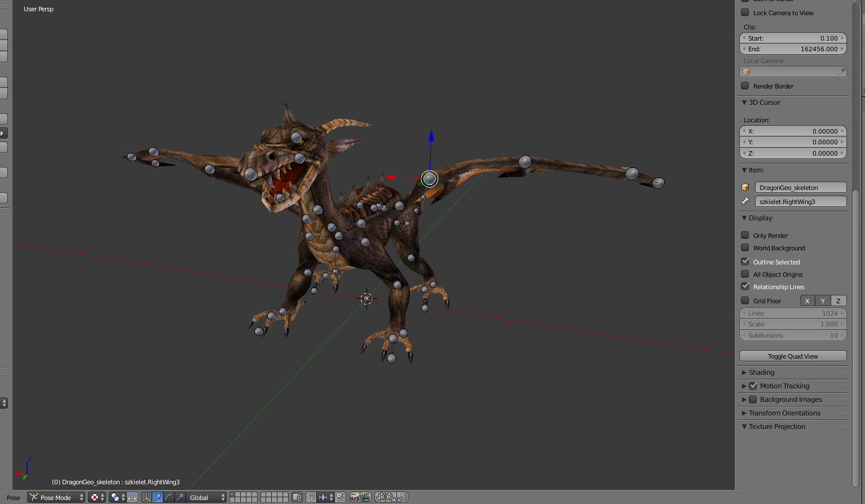Screen dimensions: 865x504
Task: Click the Local Camera eyedropper icon
Action: [x=841, y=72]
